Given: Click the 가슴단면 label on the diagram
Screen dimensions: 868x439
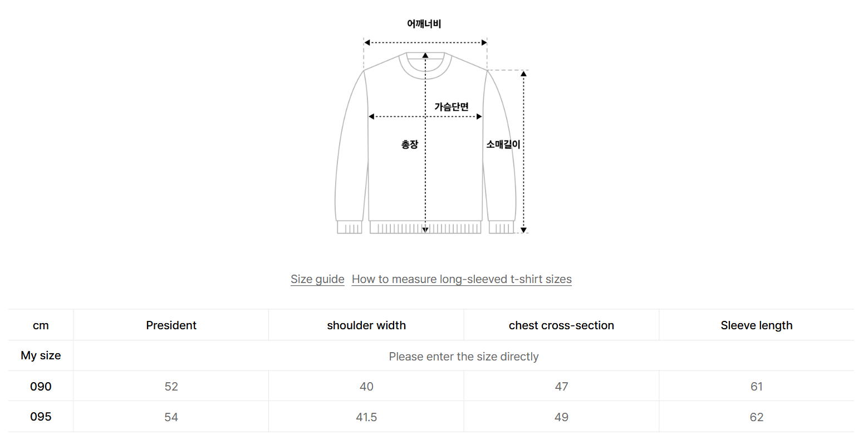Looking at the screenshot, I should pyautogui.click(x=452, y=107).
